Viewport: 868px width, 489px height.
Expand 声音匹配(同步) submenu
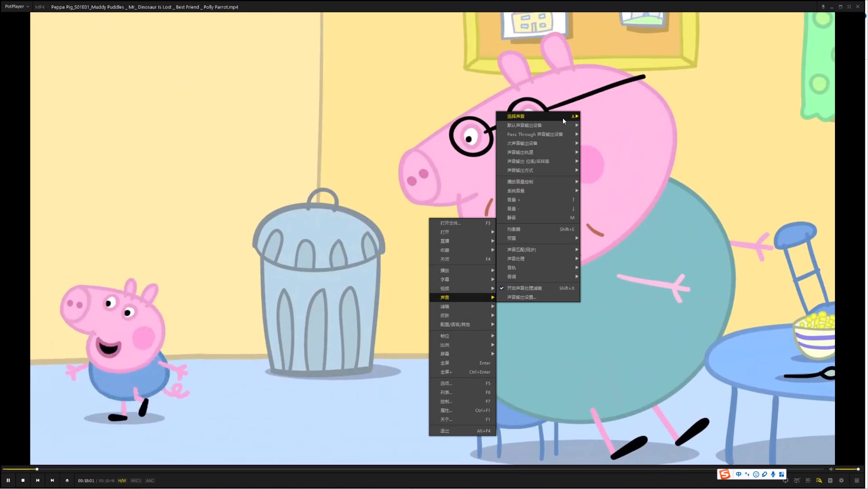click(538, 250)
